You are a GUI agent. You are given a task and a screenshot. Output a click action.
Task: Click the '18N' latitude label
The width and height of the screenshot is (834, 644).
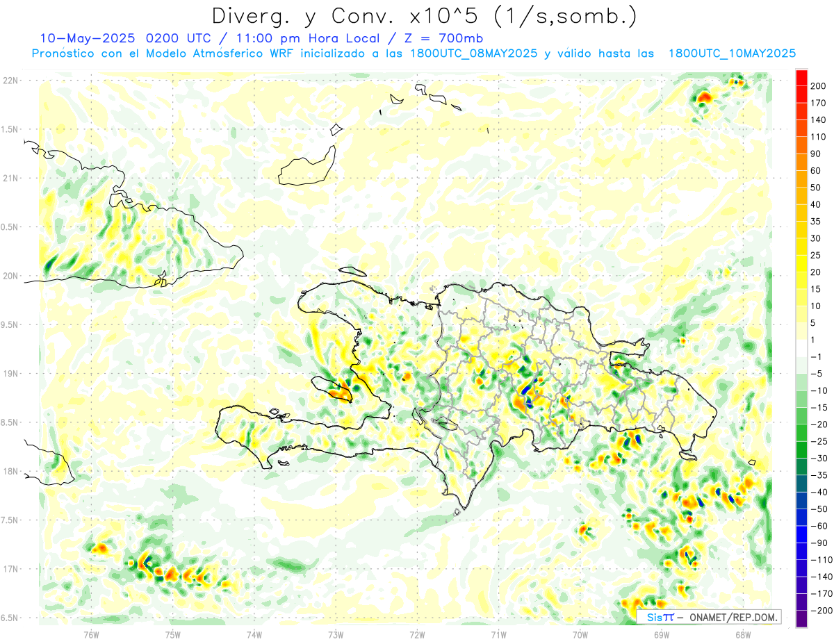pyautogui.click(x=10, y=471)
